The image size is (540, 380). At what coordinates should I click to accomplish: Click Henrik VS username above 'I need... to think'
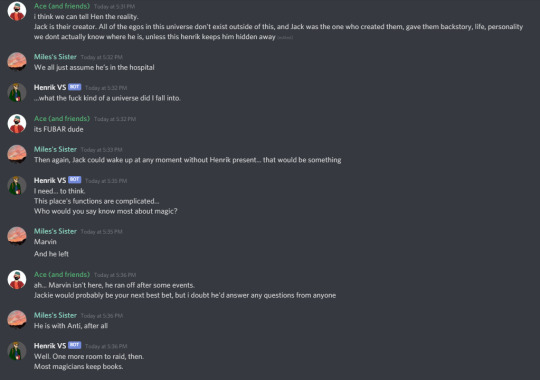pos(50,180)
